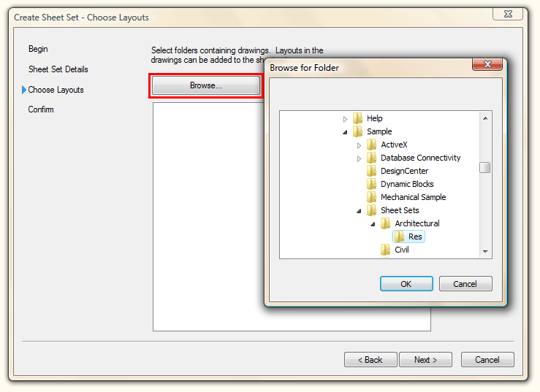Viewport: 540px width, 392px height.
Task: Click the folder tree scrollbar thumb
Action: point(485,168)
